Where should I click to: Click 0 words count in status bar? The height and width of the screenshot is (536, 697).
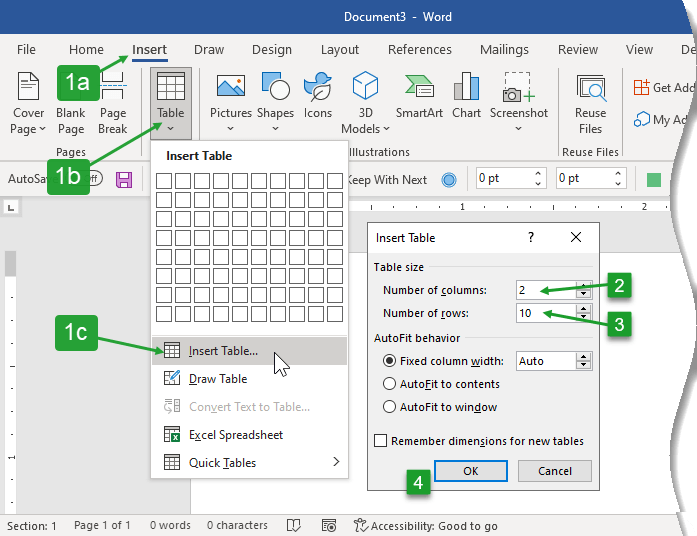(170, 525)
